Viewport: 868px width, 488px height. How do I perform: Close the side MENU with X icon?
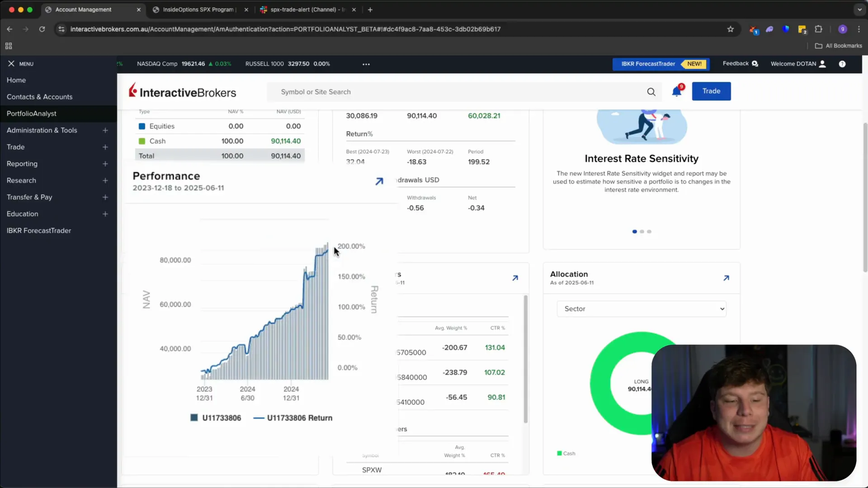[11, 64]
